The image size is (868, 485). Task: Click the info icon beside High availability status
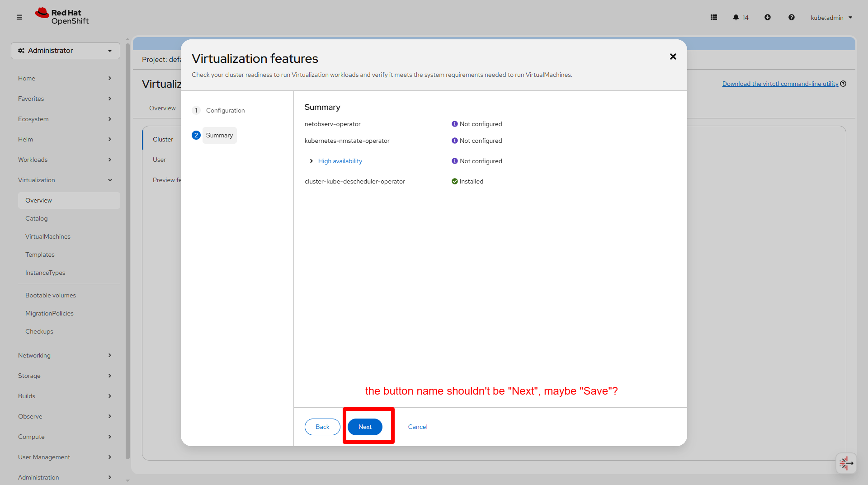coord(455,161)
